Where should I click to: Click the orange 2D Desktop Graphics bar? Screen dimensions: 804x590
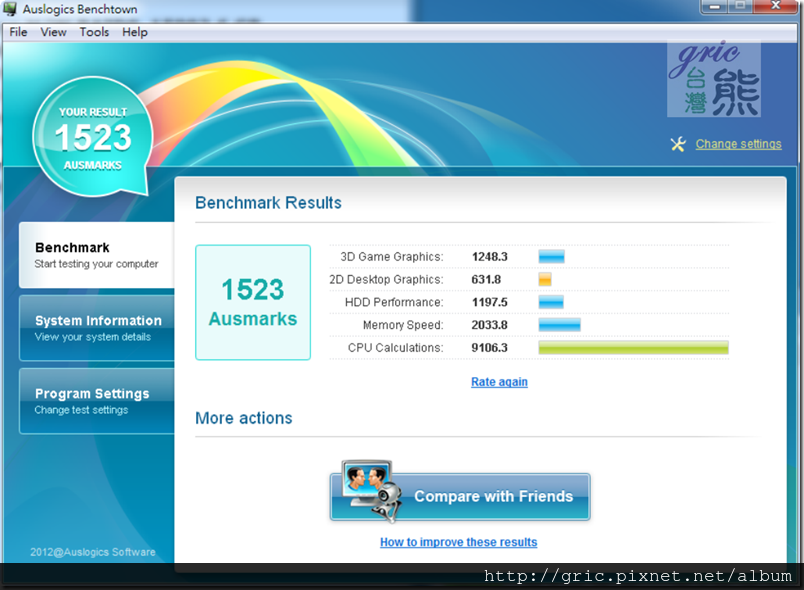(x=545, y=279)
